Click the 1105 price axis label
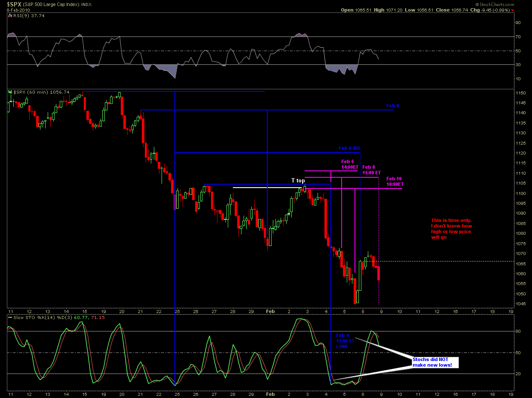 [520, 183]
